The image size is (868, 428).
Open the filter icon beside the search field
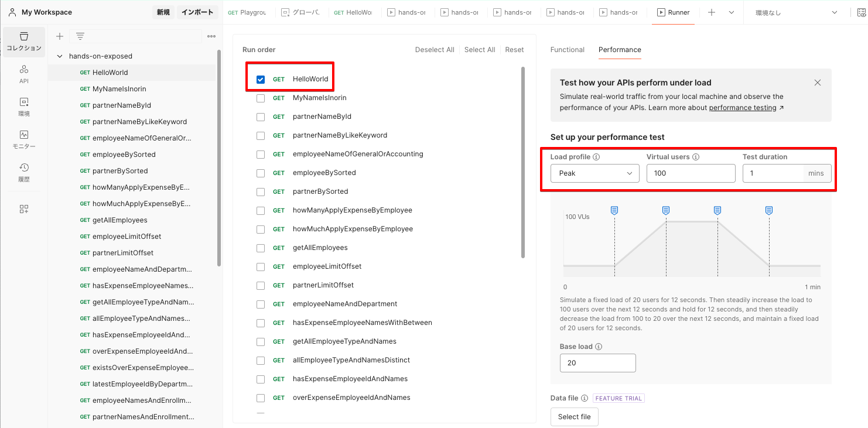coord(79,36)
